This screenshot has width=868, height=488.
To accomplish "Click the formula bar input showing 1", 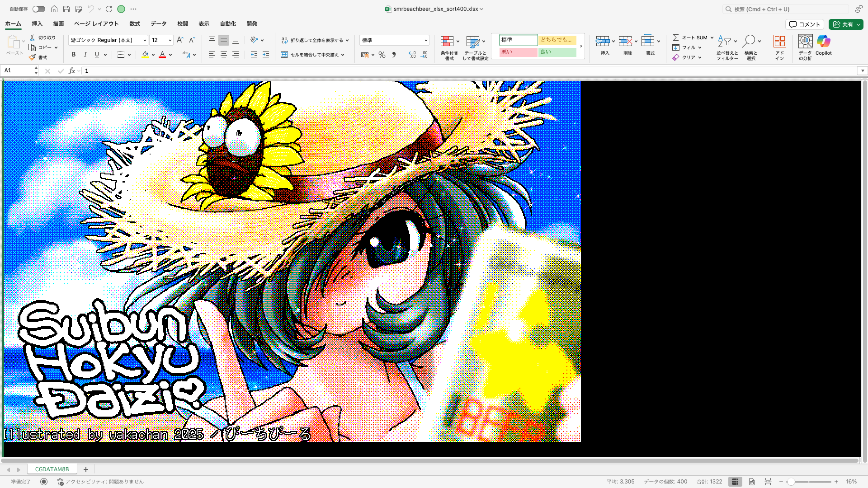I will pyautogui.click(x=470, y=71).
